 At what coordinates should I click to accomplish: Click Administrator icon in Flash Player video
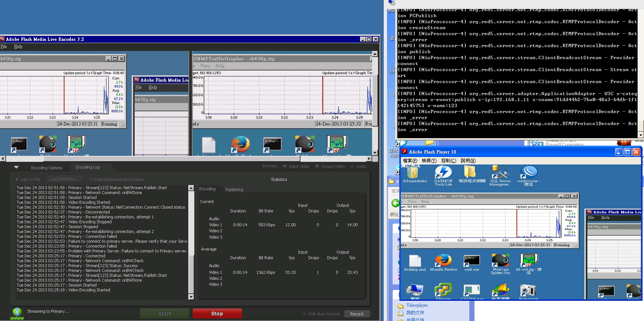(x=413, y=172)
